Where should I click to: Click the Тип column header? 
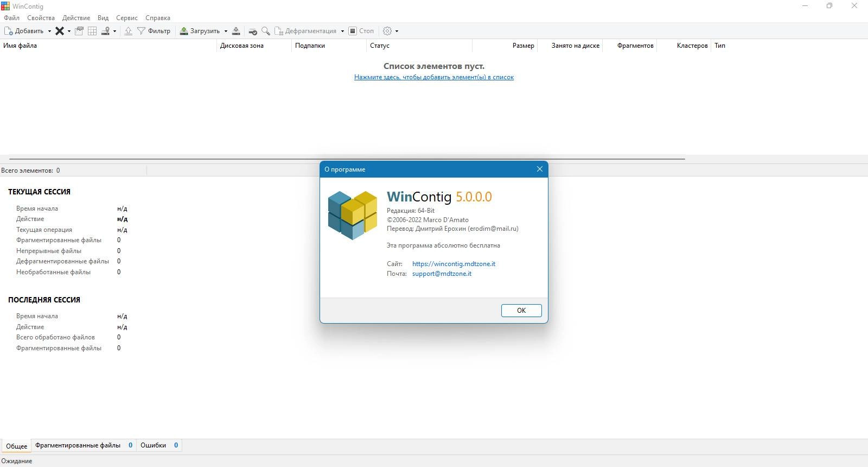point(720,46)
